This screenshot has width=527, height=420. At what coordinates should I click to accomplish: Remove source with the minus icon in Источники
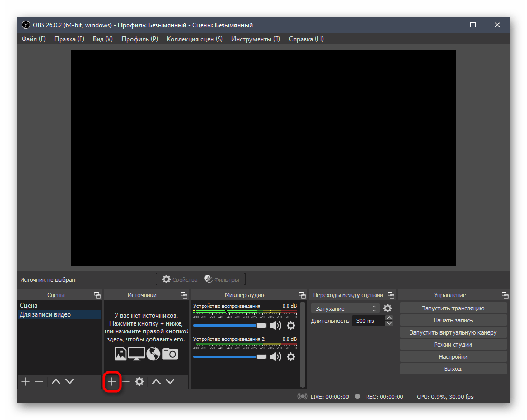126,381
